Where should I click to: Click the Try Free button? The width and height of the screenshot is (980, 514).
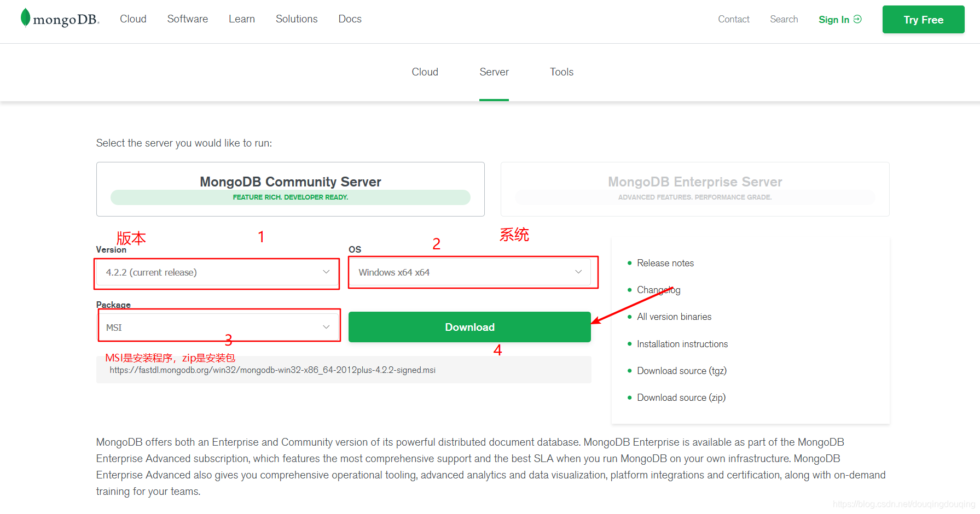click(x=924, y=20)
